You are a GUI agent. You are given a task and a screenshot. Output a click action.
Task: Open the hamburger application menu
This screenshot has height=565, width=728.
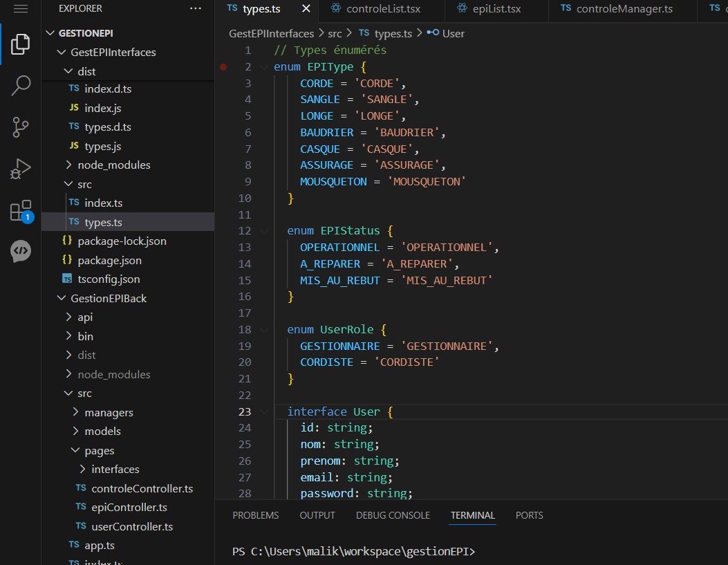(21, 8)
